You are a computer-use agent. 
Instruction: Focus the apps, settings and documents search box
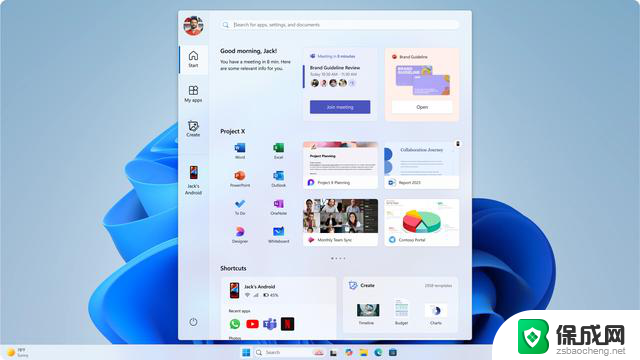tap(340, 25)
